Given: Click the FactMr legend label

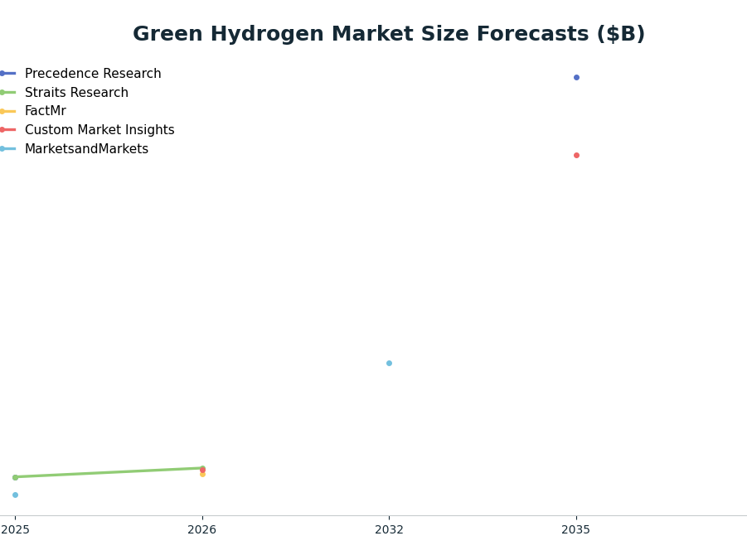Looking at the screenshot, I should pos(46,111).
